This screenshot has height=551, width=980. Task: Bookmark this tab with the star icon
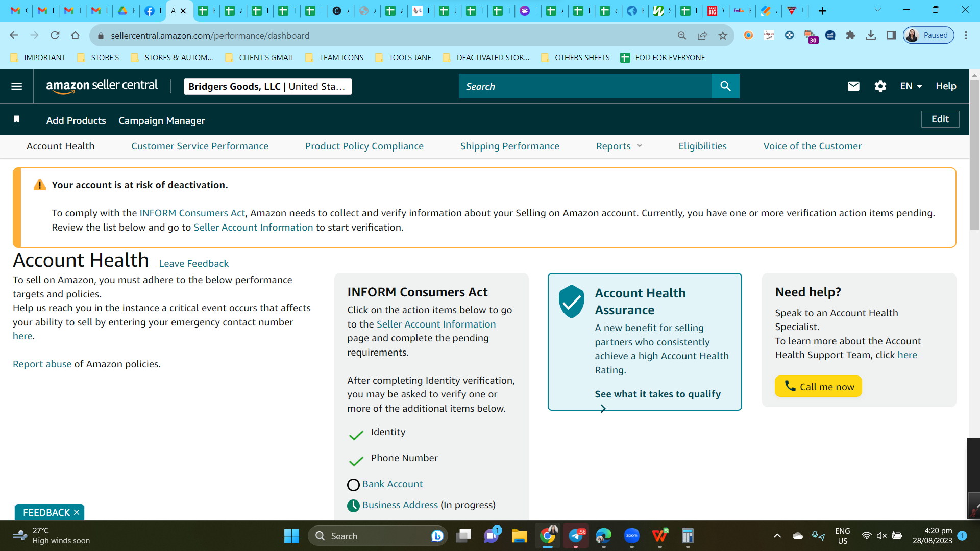(723, 35)
